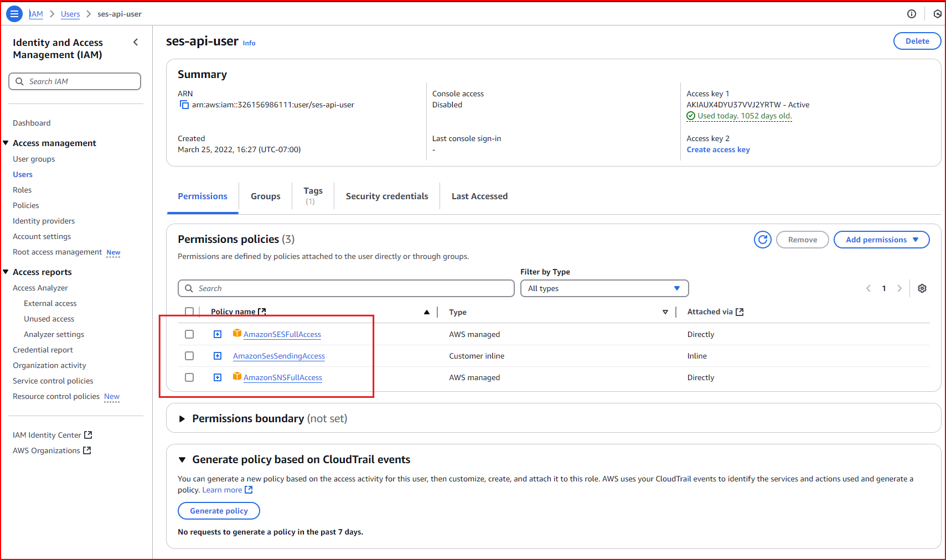Switch to the Groups tab

click(x=266, y=196)
